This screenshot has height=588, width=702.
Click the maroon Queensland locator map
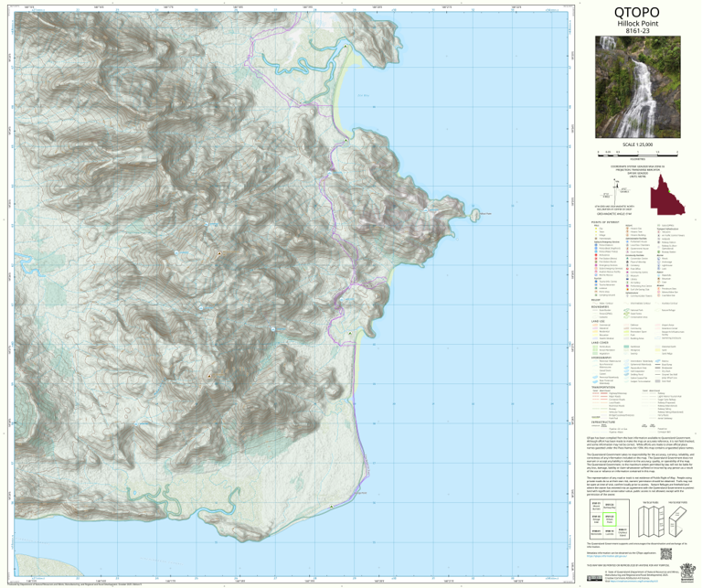click(x=667, y=195)
